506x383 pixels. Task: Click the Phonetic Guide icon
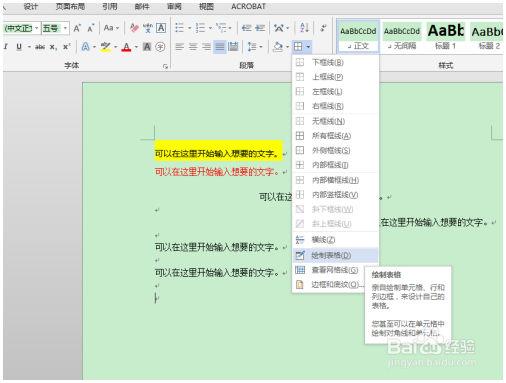click(148, 28)
